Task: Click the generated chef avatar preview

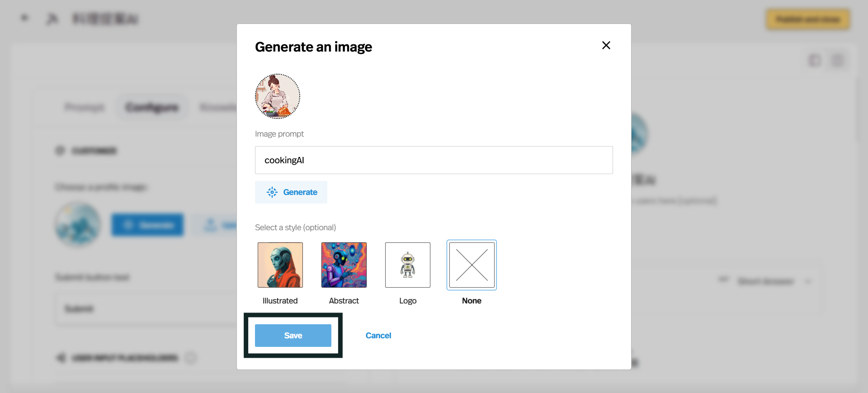Action: (x=278, y=96)
